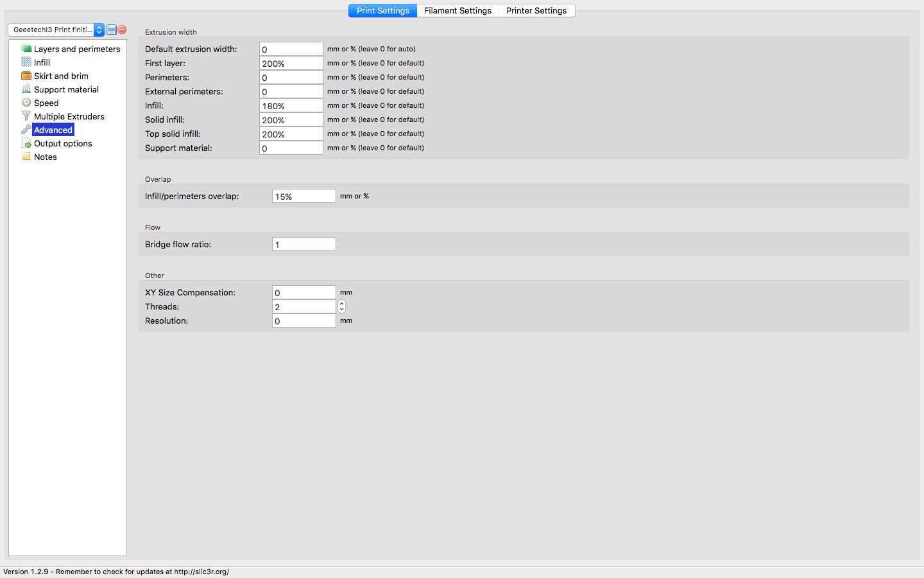This screenshot has height=578, width=924.
Task: Click the Multiple Extruders funnel icon
Action: [x=26, y=116]
